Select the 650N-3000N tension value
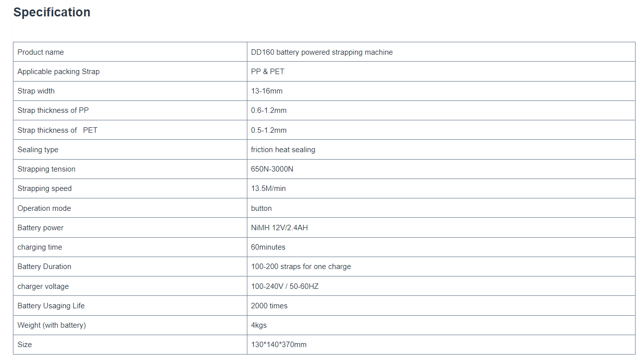Screen dimensions: 644x362 pyautogui.click(x=272, y=169)
